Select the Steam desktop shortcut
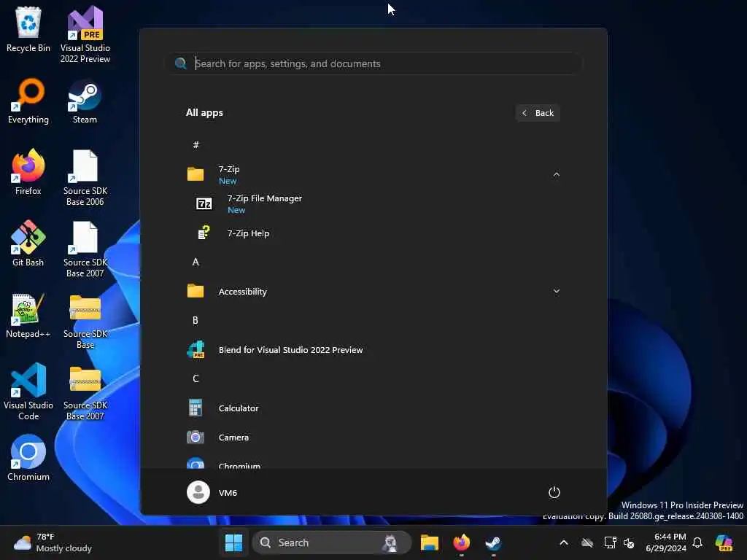747x560 pixels. click(85, 101)
